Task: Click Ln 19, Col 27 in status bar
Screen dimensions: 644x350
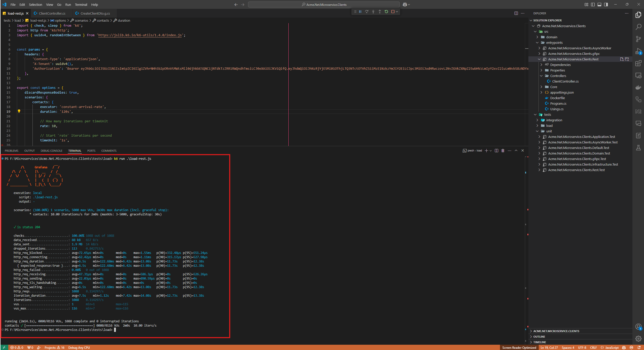Action: coord(549,347)
